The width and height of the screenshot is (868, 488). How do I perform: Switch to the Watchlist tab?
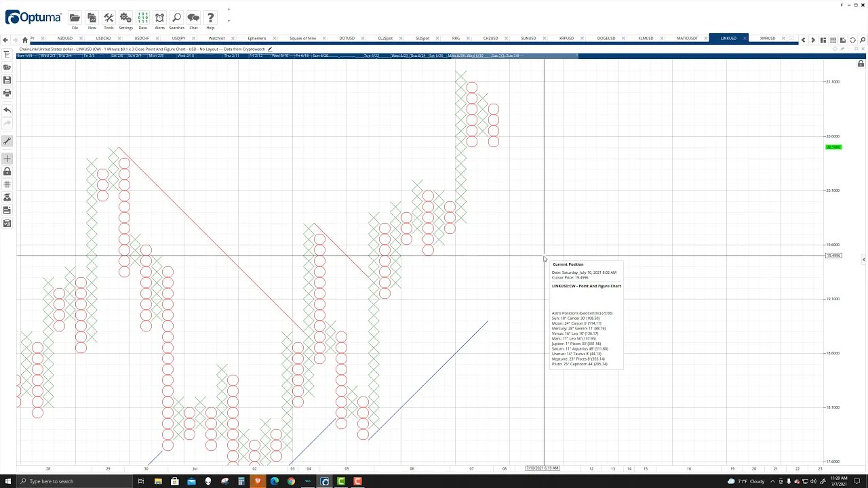point(216,39)
